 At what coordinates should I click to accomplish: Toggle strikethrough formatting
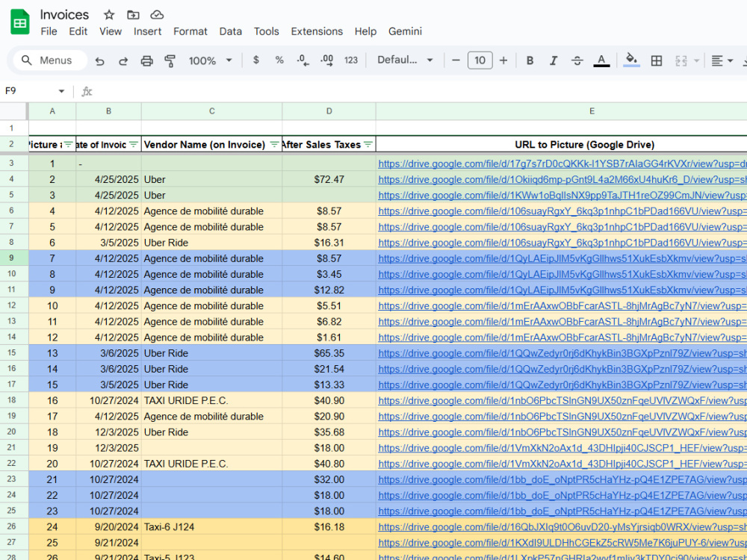point(577,60)
